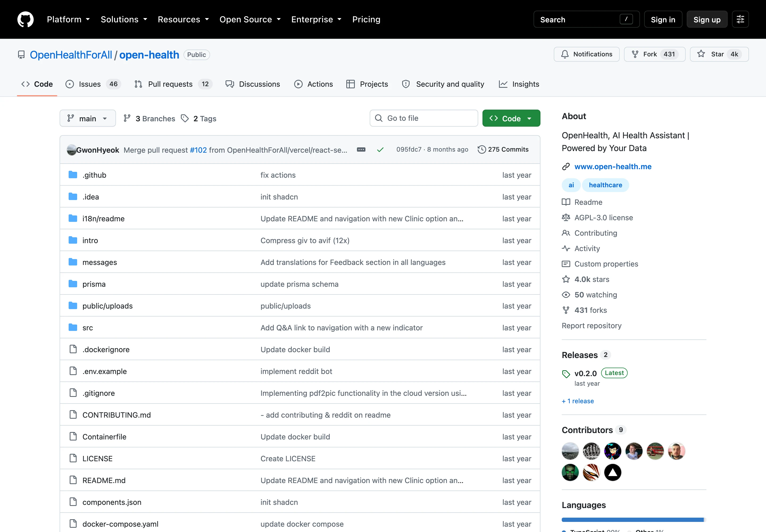766x532 pixels.
Task: Click the GitHub logo icon
Action: coord(25,19)
